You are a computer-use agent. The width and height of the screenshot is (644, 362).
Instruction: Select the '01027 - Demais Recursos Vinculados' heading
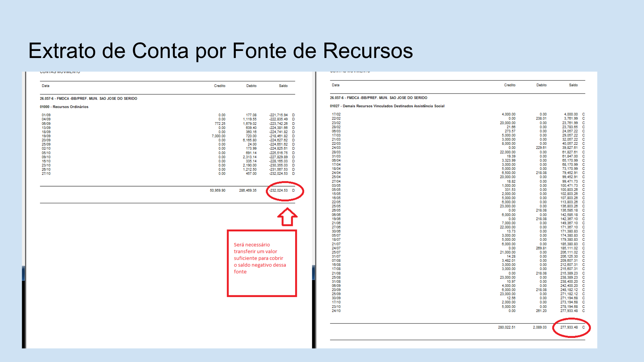point(387,106)
